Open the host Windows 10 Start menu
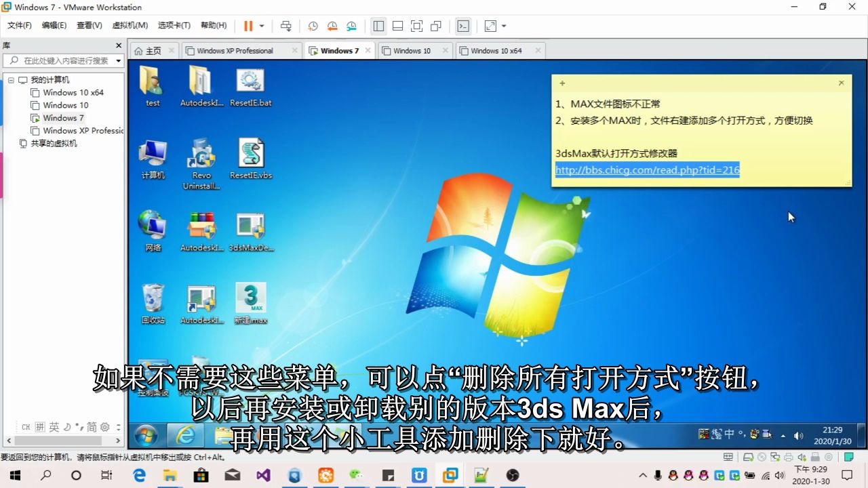Image resolution: width=868 pixels, height=488 pixels. coord(15,476)
